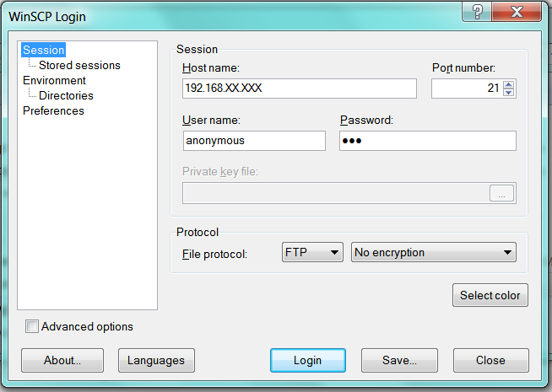Click the Host name input field

[x=300, y=89]
